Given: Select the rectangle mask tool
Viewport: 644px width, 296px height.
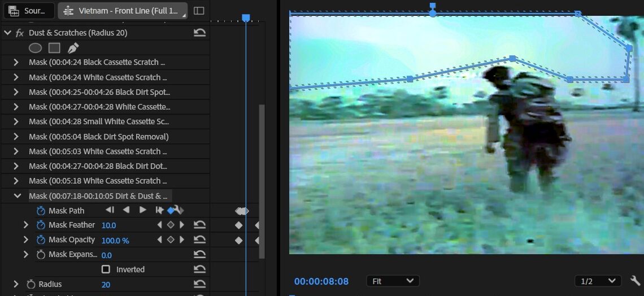Looking at the screenshot, I should click(x=54, y=48).
